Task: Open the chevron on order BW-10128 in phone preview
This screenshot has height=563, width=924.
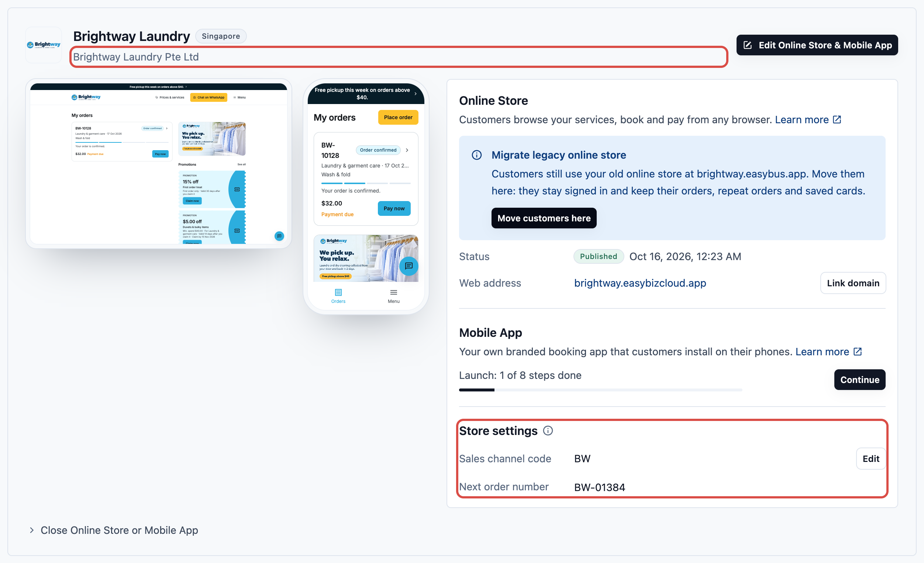Action: pos(407,150)
